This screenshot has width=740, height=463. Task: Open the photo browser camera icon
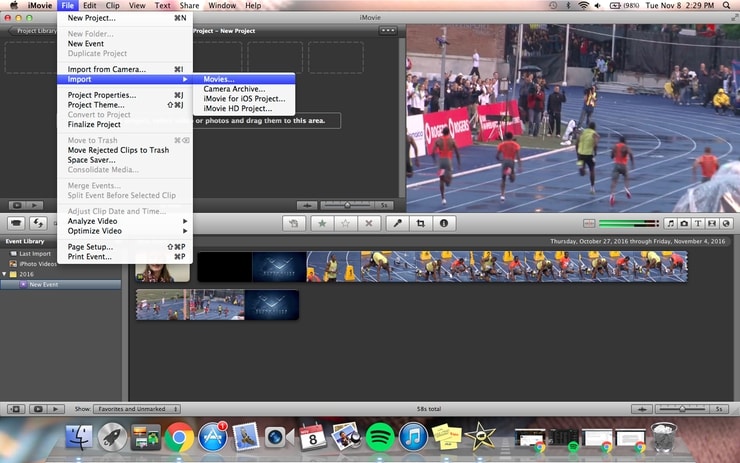(684, 223)
